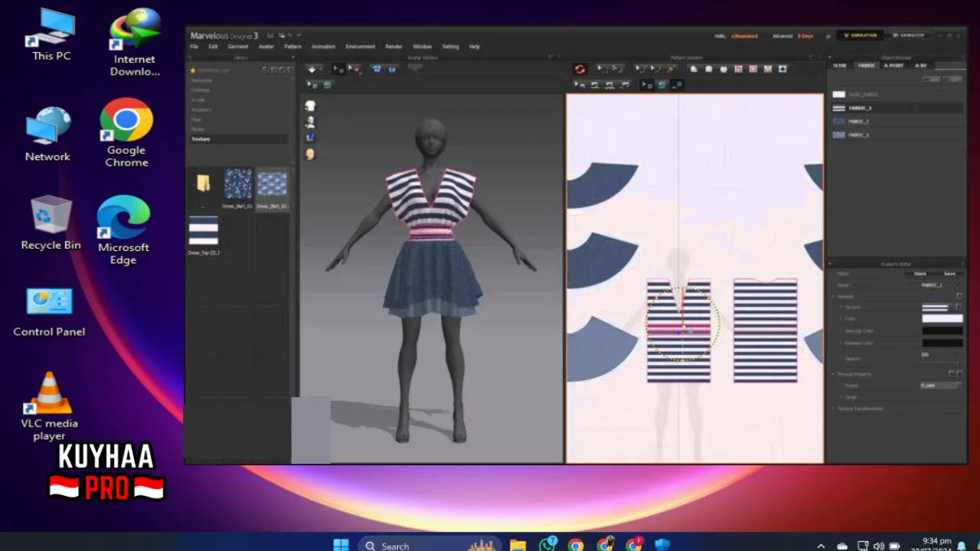Collapse the Physical Property section
The height and width of the screenshot is (551, 980).
coord(833,374)
